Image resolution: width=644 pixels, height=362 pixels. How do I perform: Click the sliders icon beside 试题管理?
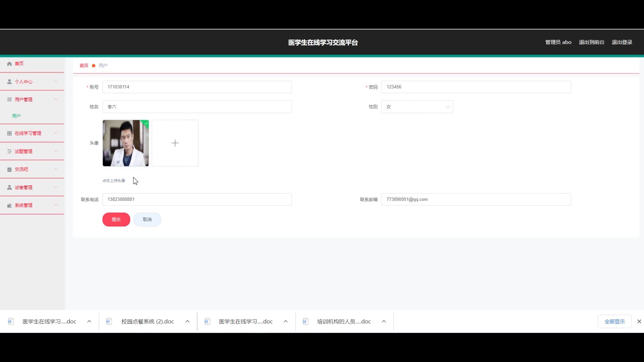pos(9,152)
